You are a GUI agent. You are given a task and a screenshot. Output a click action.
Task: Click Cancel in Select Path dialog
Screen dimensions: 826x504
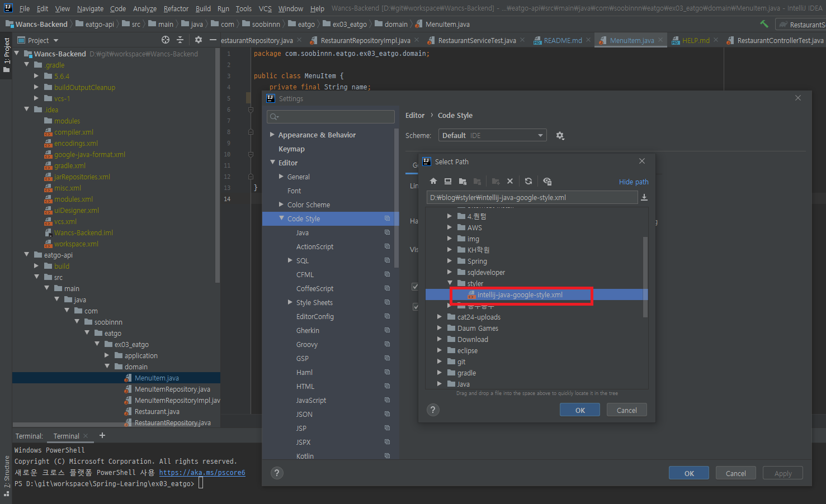coord(626,410)
